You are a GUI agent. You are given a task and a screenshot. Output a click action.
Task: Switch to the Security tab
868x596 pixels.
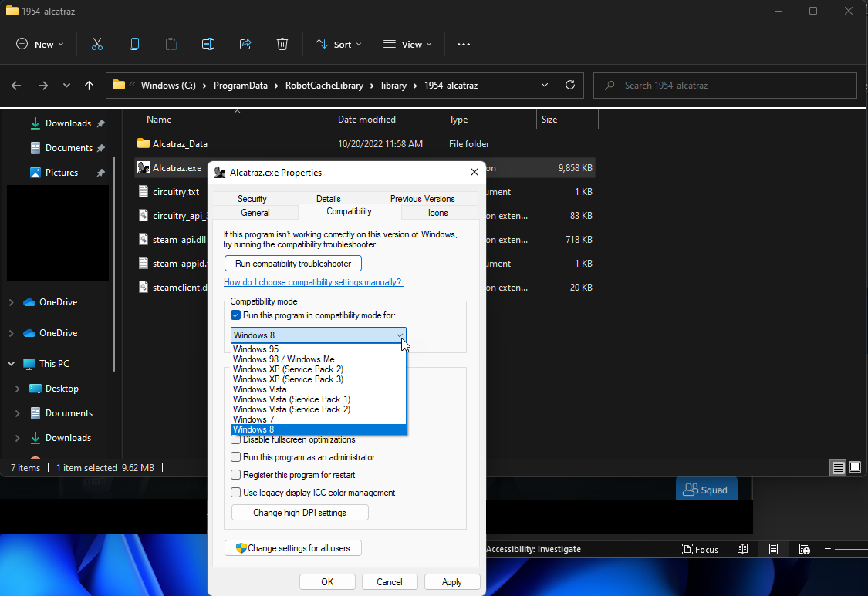[252, 199]
